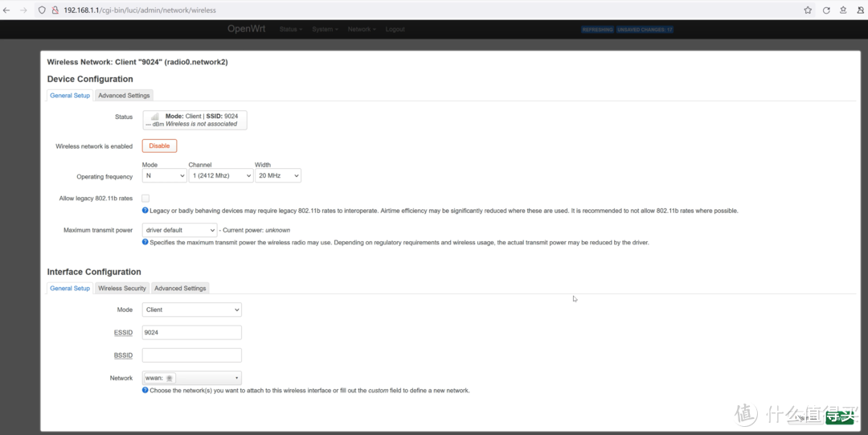Click the wireless signal strength icon in Status

click(x=154, y=117)
